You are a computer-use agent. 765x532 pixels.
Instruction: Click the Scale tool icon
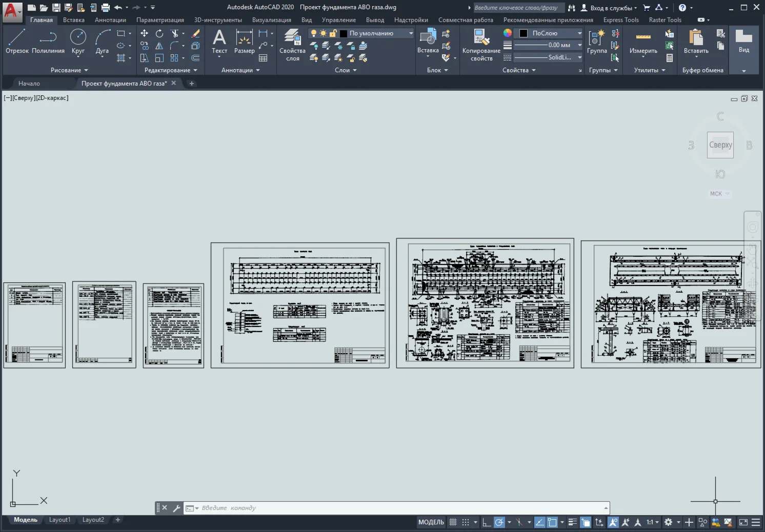(159, 58)
